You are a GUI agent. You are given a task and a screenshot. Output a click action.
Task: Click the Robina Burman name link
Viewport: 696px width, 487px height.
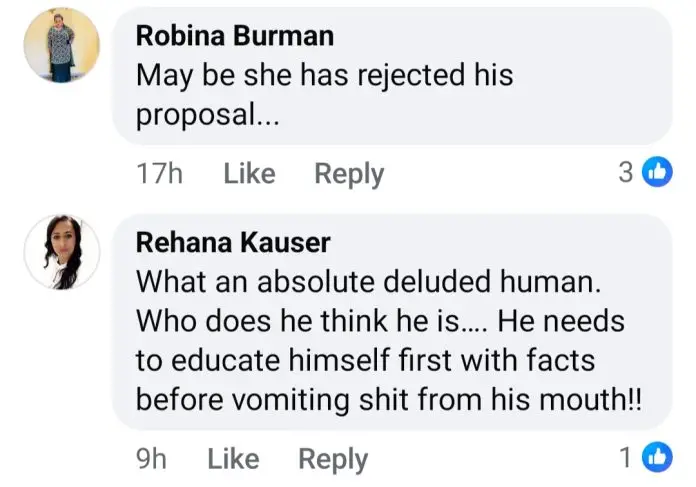click(235, 37)
